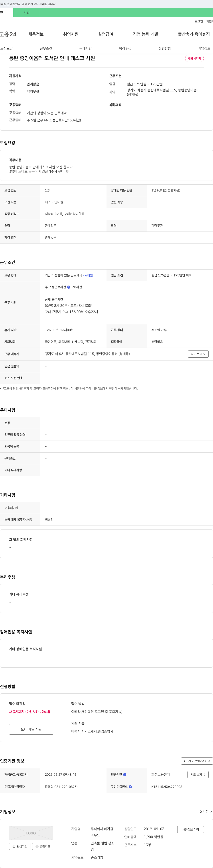The width and height of the screenshot is (213, 868).
Task: Click the 6개월 contract period text
Action: click(x=89, y=275)
